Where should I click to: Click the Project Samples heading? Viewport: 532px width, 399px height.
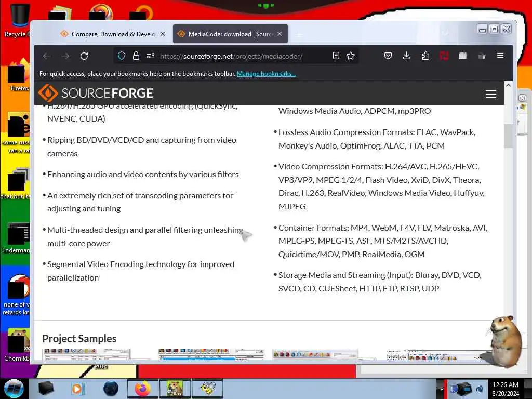(79, 339)
